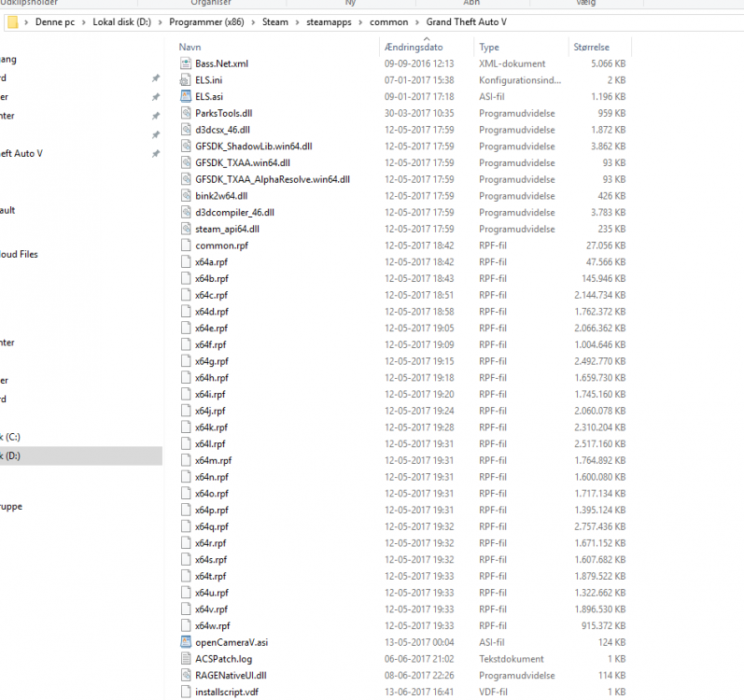
Task: Open 'loud Files' sidebar item
Action: (19, 254)
